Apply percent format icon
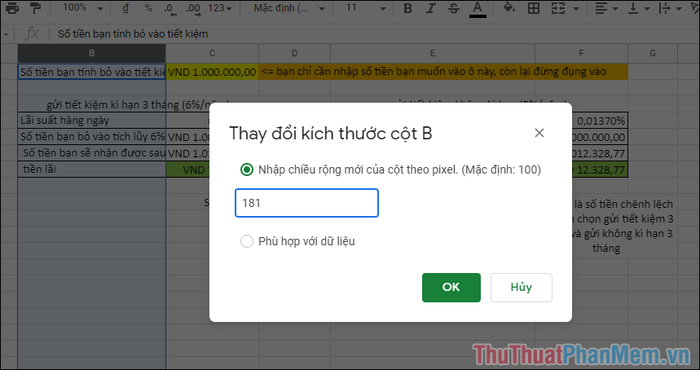This screenshot has width=700, height=370. (x=148, y=8)
